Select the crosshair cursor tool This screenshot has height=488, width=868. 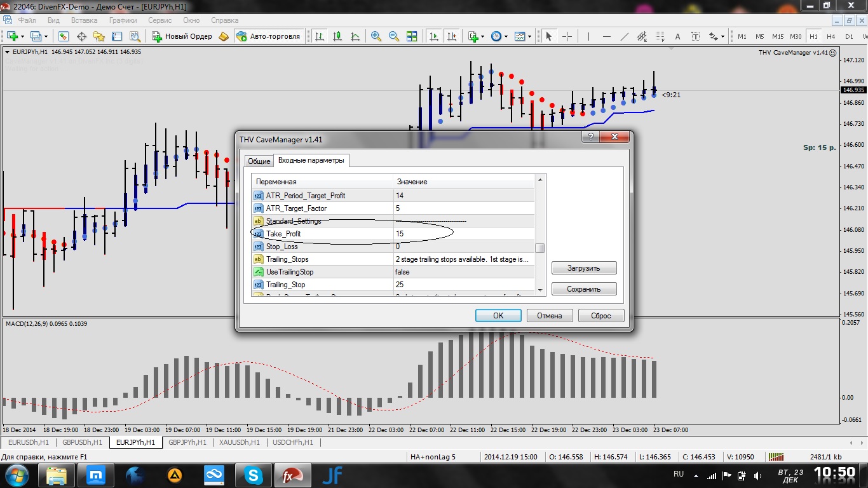tap(567, 36)
